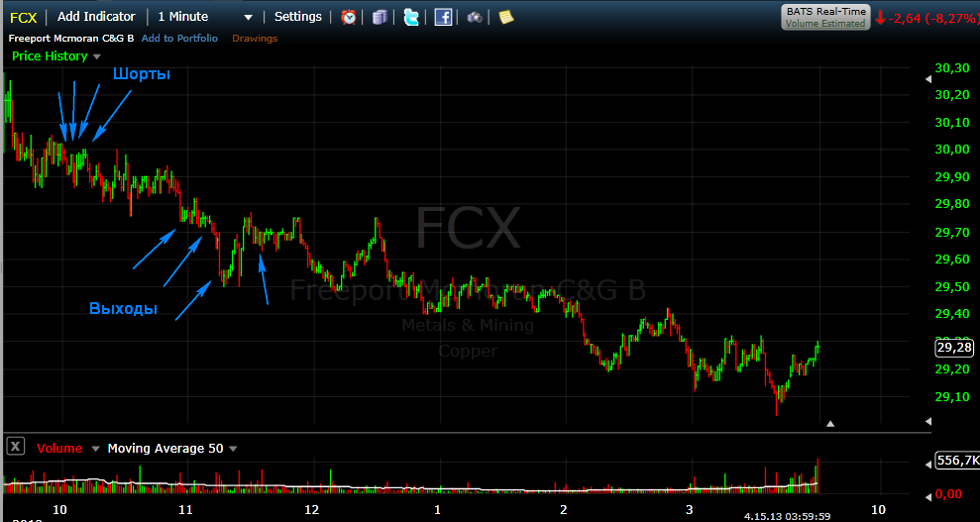Open the Moving Average 50 dropdown
Image resolution: width=980 pixels, height=522 pixels.
coord(232,449)
